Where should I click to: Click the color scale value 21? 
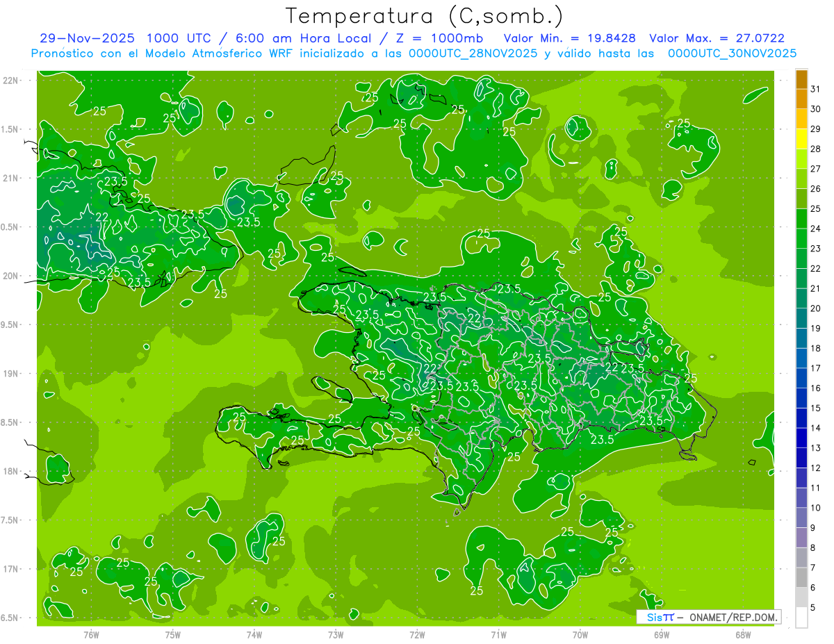[x=816, y=288]
